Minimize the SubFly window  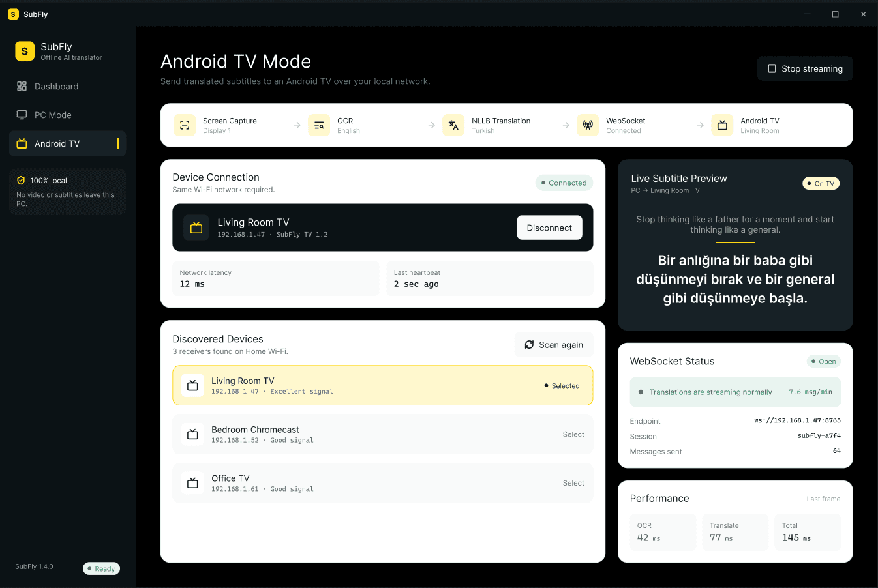point(808,14)
